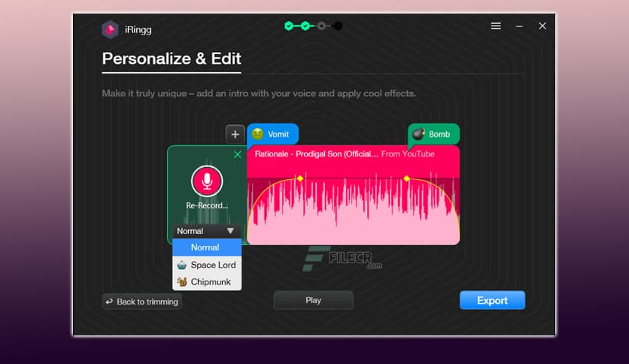The height and width of the screenshot is (364, 629).
Task: Click the Space Lord robot icon
Action: tap(181, 265)
